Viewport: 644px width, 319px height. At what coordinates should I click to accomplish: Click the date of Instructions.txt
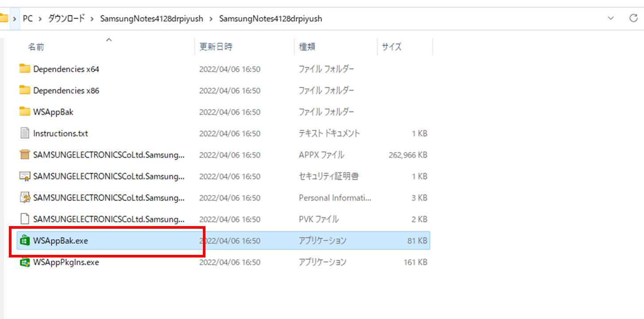pyautogui.click(x=229, y=133)
